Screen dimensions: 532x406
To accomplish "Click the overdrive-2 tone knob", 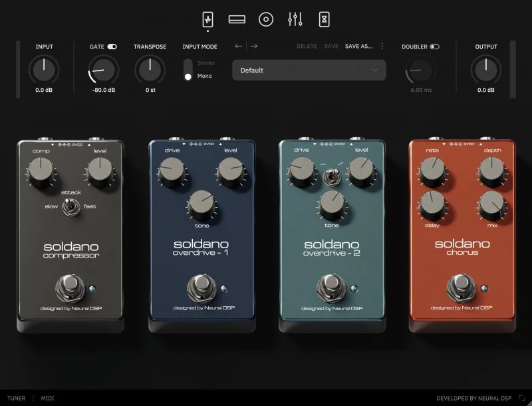I will coord(332,204).
